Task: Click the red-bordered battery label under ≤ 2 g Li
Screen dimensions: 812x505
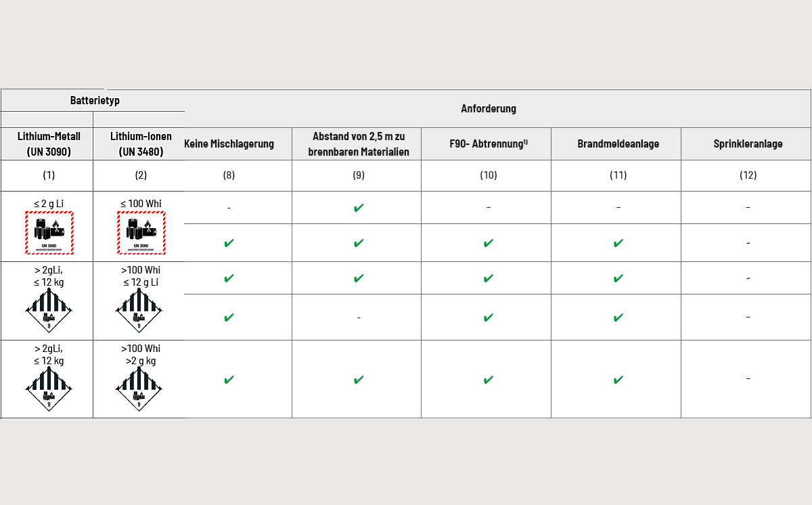Action: [x=49, y=232]
